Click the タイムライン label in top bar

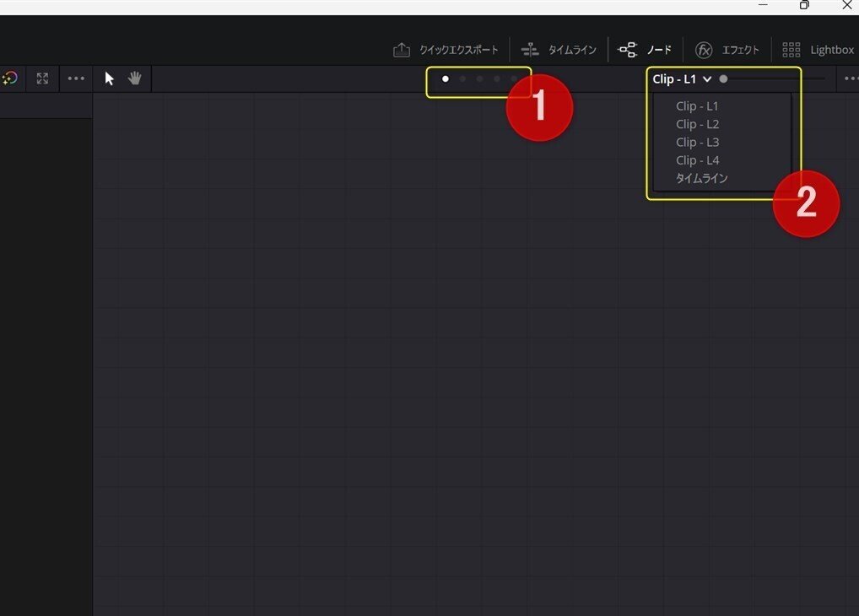tap(572, 50)
